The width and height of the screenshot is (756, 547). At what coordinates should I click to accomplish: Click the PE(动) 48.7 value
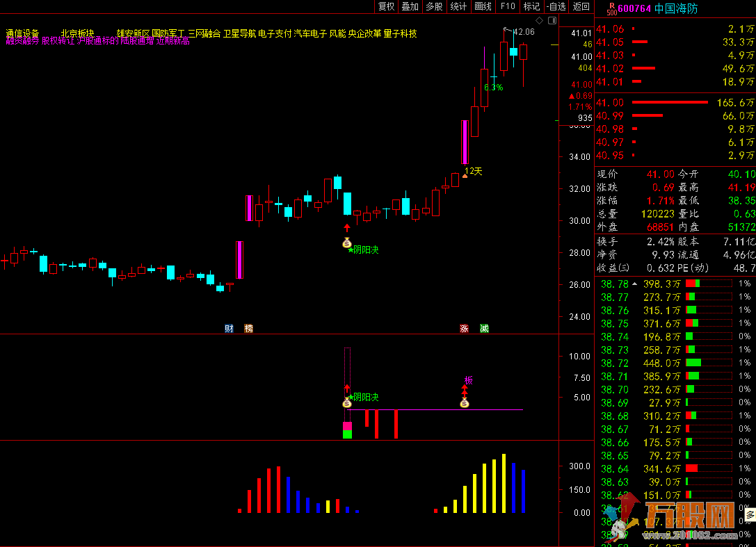pyautogui.click(x=744, y=268)
